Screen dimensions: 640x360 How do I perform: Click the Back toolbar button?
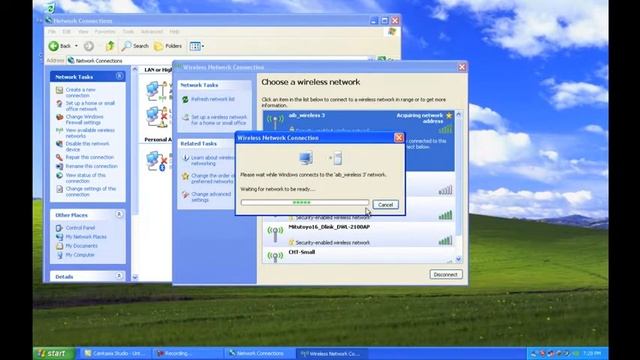pyautogui.click(x=60, y=46)
